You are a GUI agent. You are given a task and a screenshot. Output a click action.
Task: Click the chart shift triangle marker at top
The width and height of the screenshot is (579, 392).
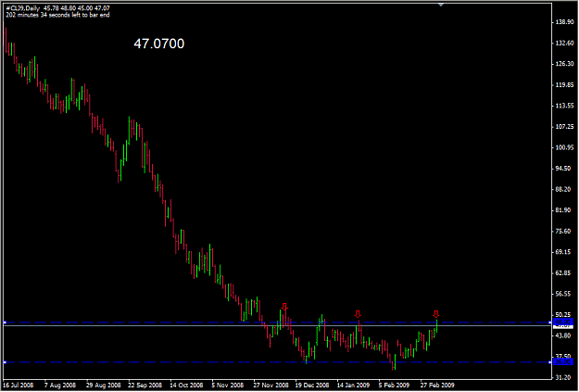point(441,5)
